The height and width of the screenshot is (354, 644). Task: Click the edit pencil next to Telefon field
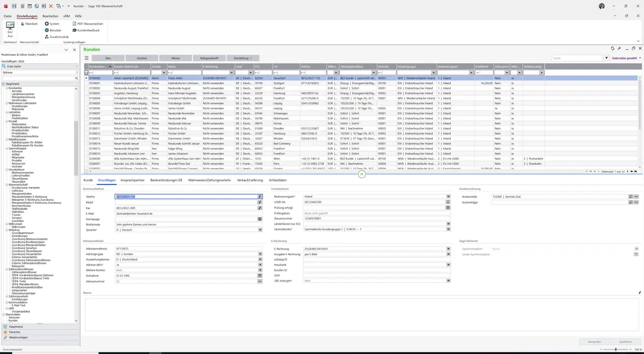click(x=260, y=196)
